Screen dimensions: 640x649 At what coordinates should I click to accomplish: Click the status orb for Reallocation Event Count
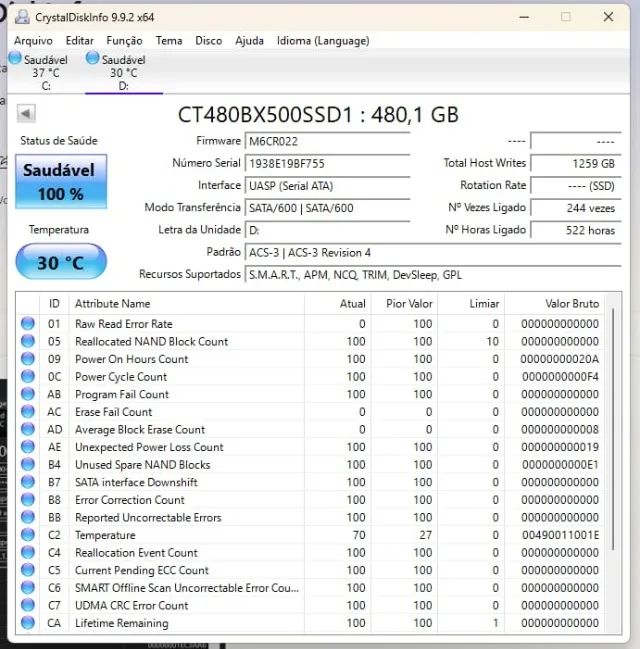coord(28,552)
